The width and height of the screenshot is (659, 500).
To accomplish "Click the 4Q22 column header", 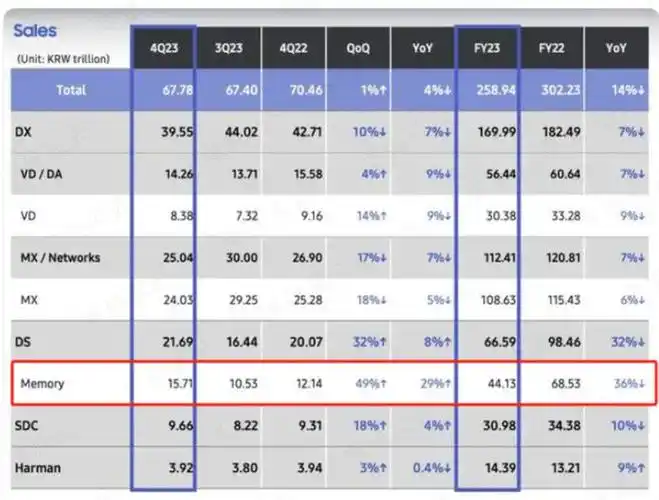I will 294,47.
